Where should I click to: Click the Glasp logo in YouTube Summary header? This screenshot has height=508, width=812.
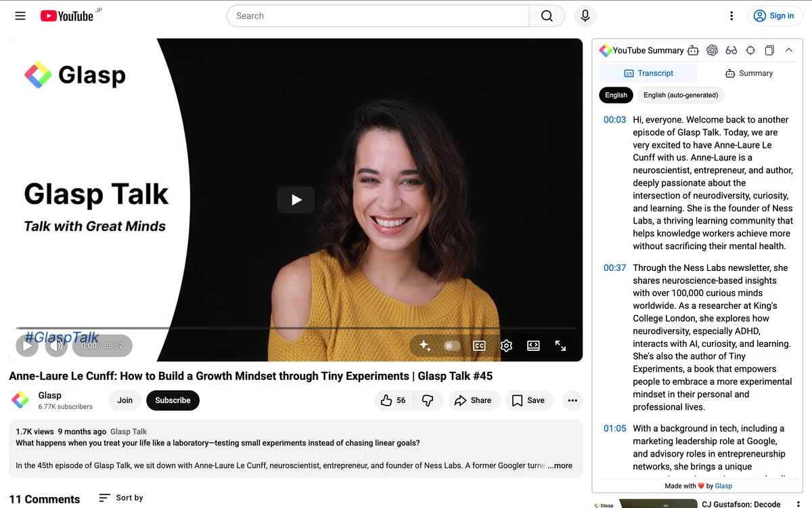click(606, 50)
